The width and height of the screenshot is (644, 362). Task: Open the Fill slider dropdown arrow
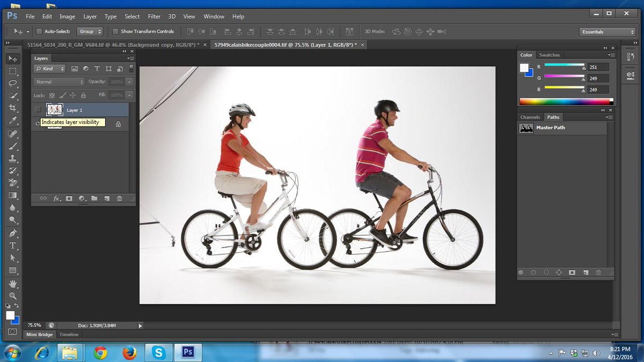[129, 95]
